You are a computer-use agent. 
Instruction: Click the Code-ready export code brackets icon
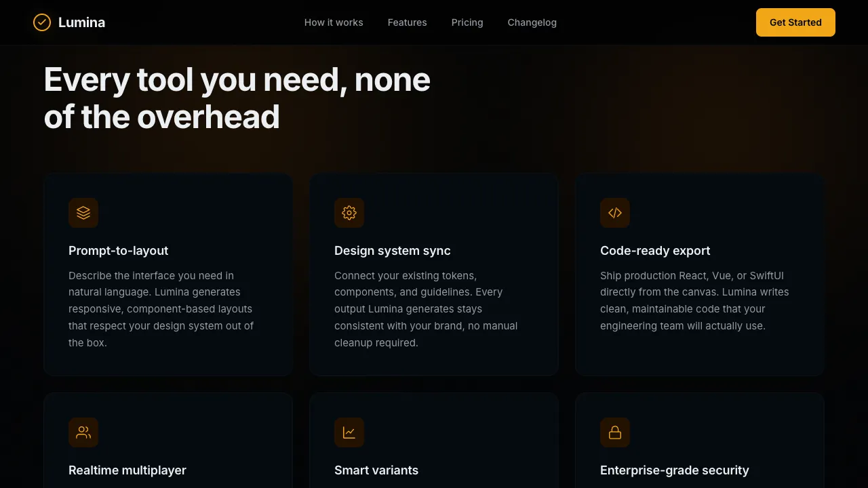coord(615,213)
